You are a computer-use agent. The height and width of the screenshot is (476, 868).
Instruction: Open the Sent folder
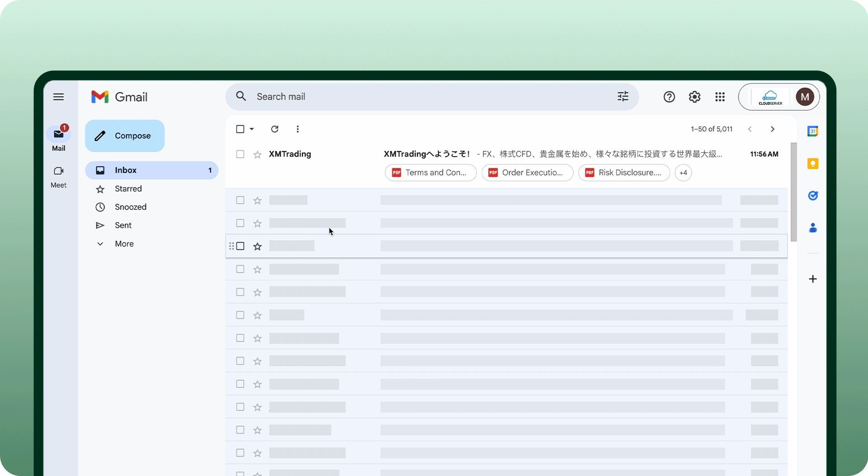123,225
